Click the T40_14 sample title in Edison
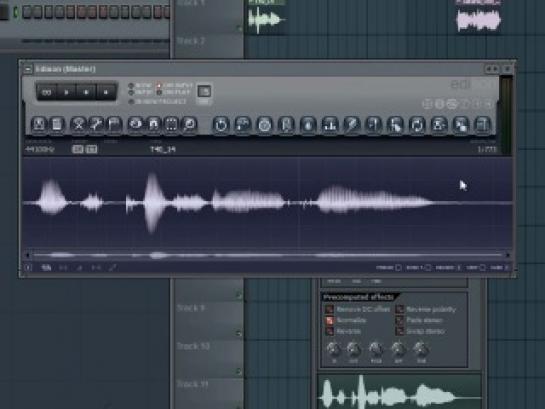Screen dimensions: 545x409 coord(163,149)
